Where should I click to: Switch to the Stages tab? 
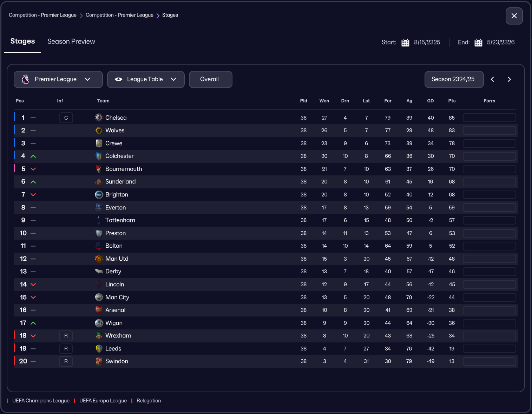(22, 41)
